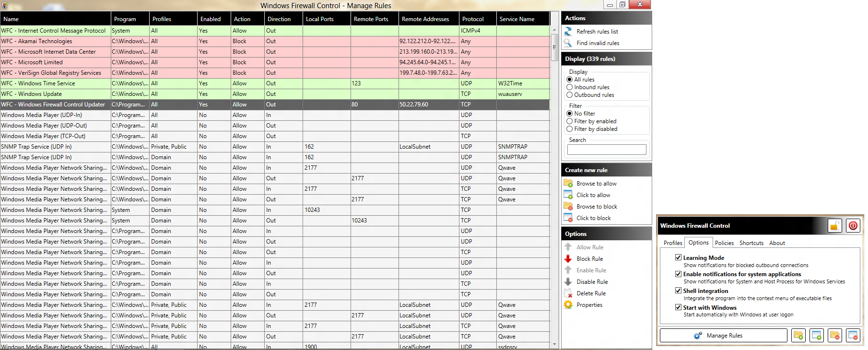Click the Refresh rules list icon
The height and width of the screenshot is (350, 868).
point(568,32)
